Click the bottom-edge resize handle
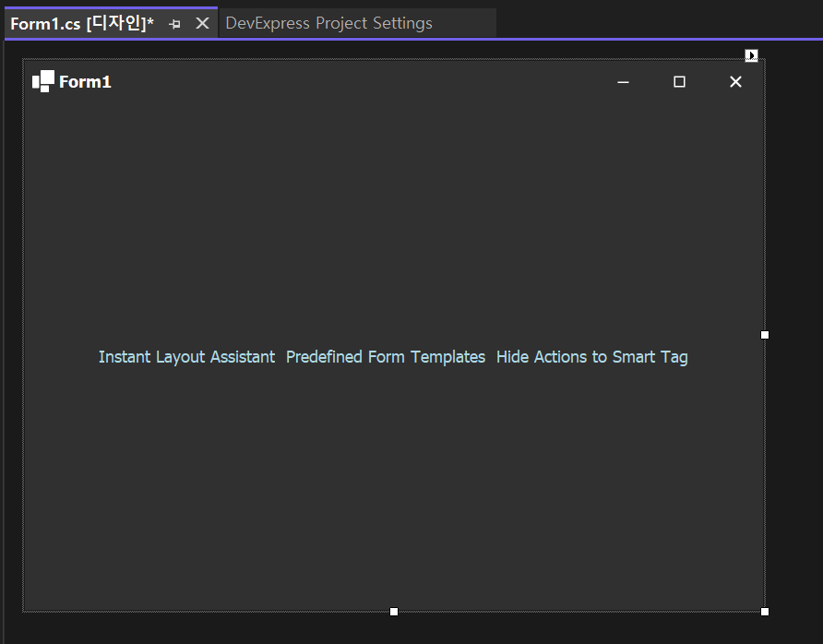The height and width of the screenshot is (644, 823). pos(394,612)
